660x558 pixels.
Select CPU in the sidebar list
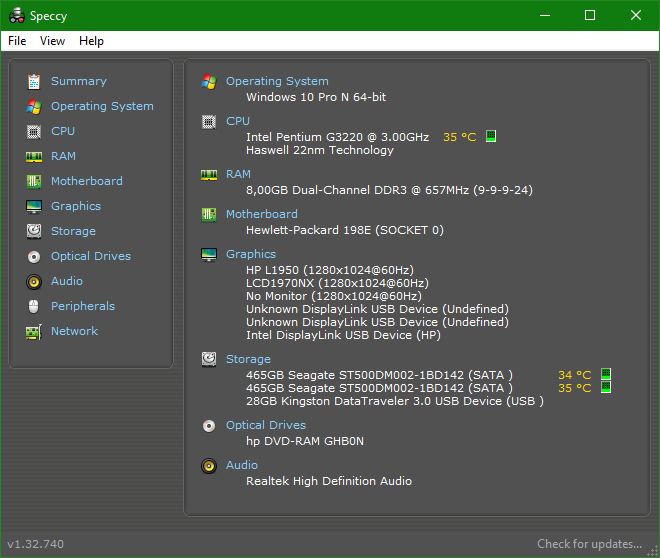(63, 131)
